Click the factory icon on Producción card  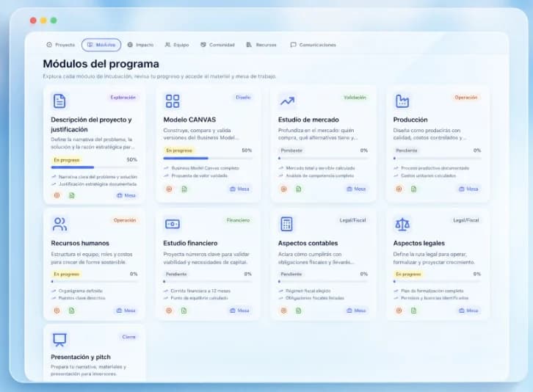[x=402, y=101]
